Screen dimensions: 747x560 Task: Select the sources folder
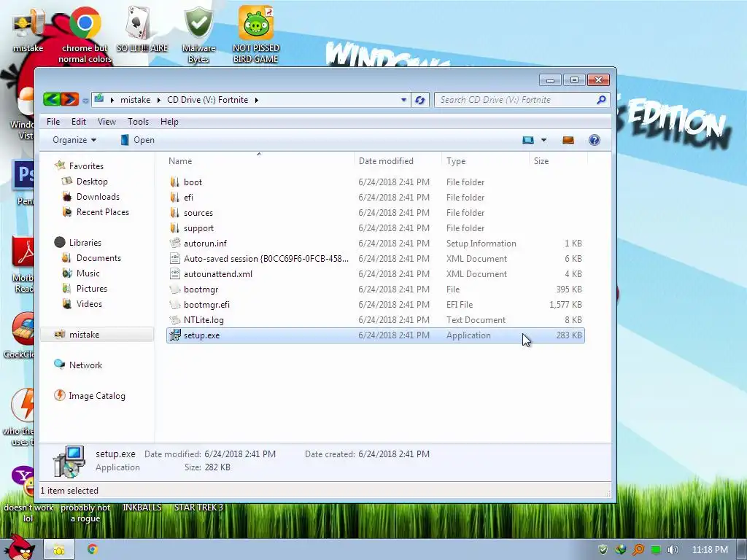point(198,212)
